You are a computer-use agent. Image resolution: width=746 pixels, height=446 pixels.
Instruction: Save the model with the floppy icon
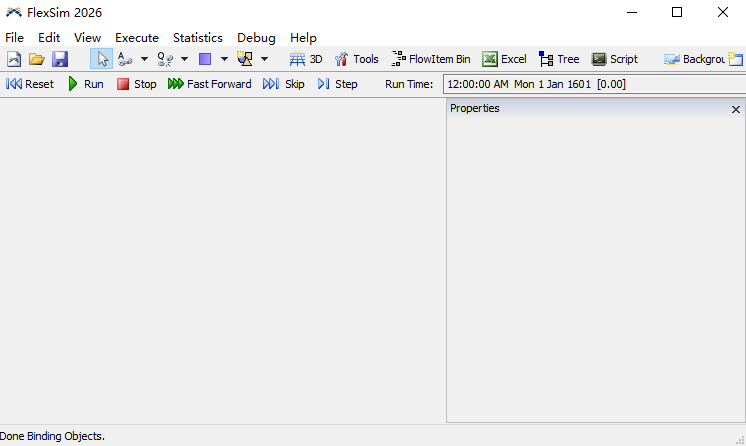[60, 59]
